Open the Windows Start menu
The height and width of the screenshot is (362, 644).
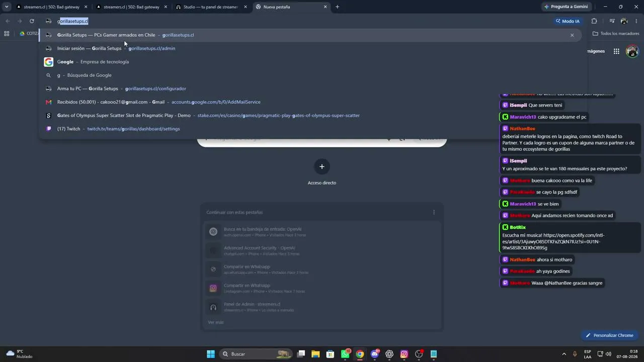(211, 354)
